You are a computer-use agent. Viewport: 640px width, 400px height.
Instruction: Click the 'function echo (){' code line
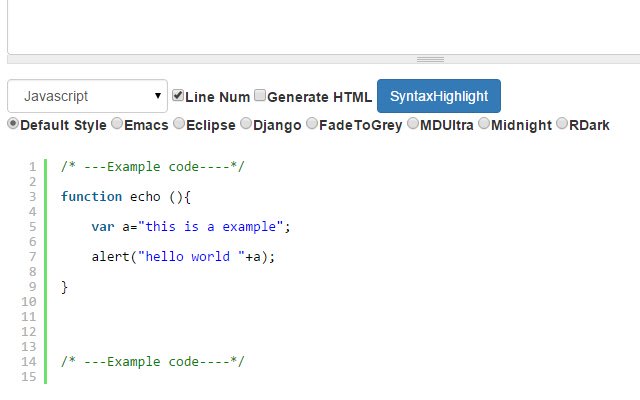126,197
